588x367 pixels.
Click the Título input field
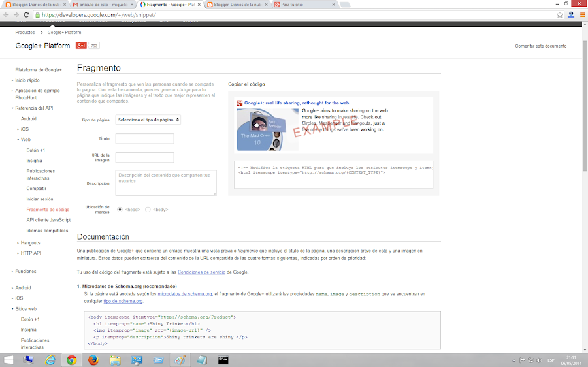[x=144, y=138]
